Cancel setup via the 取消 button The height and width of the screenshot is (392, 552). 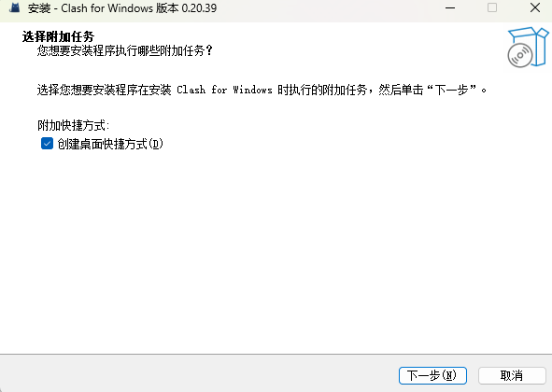pyautogui.click(x=512, y=375)
